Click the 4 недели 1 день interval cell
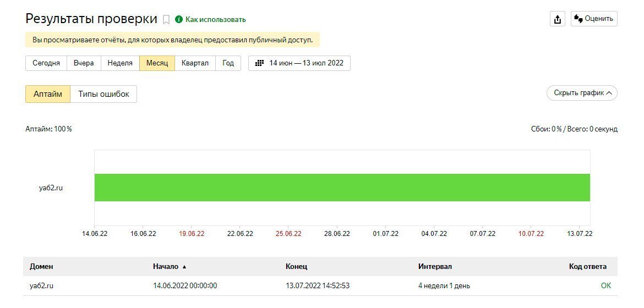This screenshot has height=308, width=644. coord(444,286)
